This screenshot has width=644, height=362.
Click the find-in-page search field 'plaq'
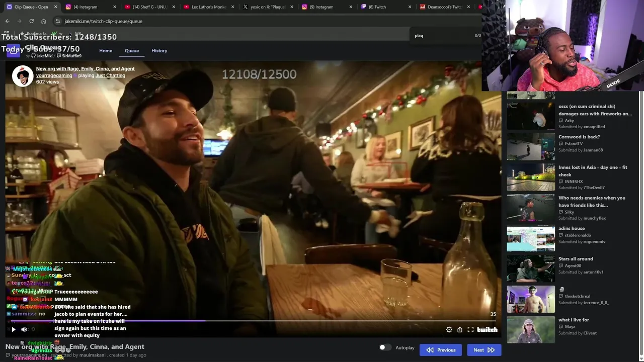(443, 36)
